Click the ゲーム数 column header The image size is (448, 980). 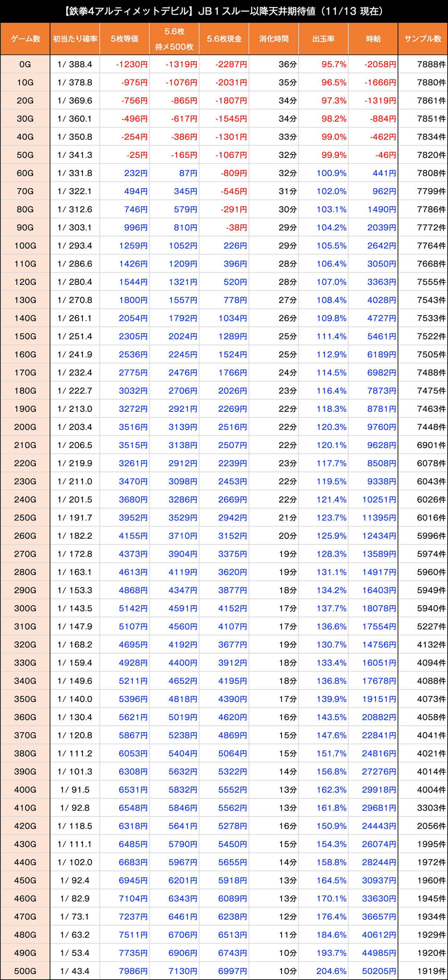pos(25,39)
